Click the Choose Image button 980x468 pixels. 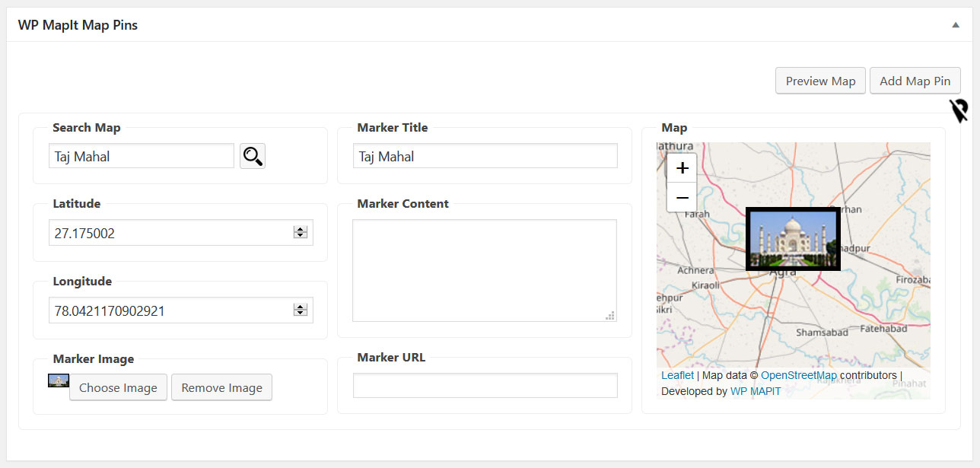coord(118,387)
